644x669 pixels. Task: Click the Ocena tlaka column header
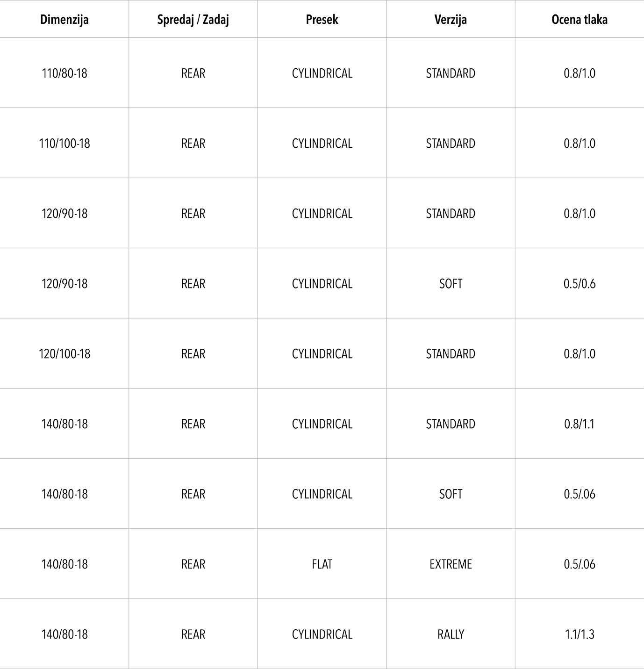[580, 20]
